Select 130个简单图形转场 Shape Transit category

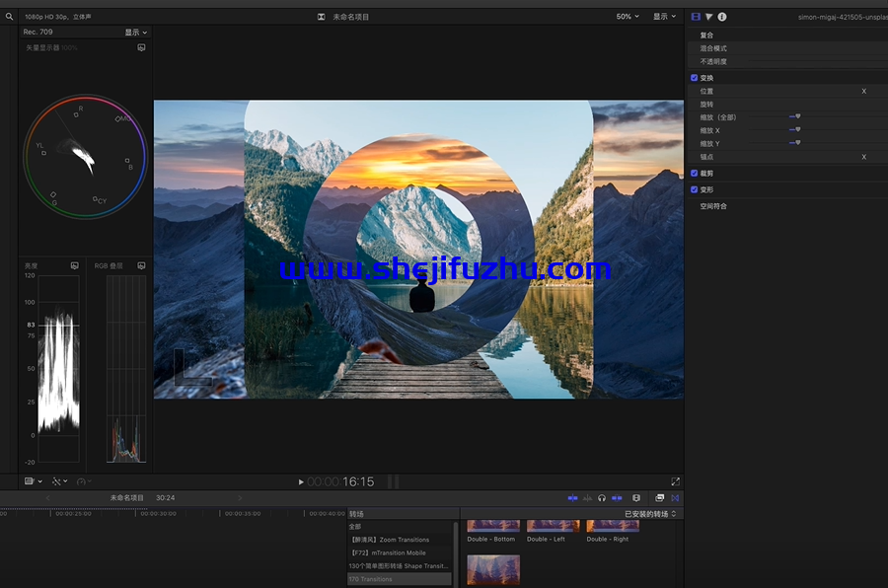[400, 566]
